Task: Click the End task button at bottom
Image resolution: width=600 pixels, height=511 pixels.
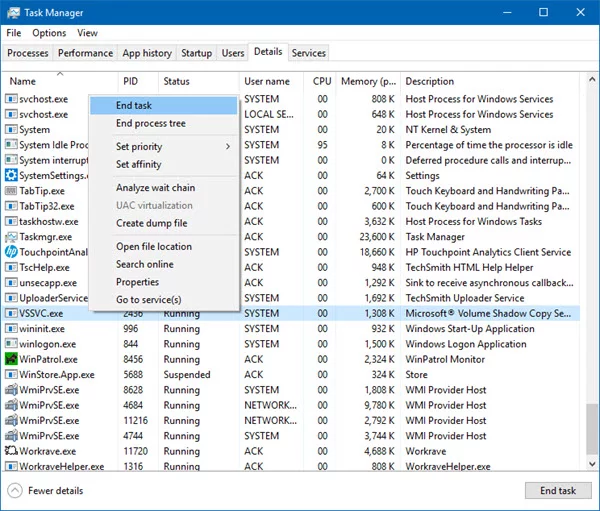Action: [x=558, y=490]
